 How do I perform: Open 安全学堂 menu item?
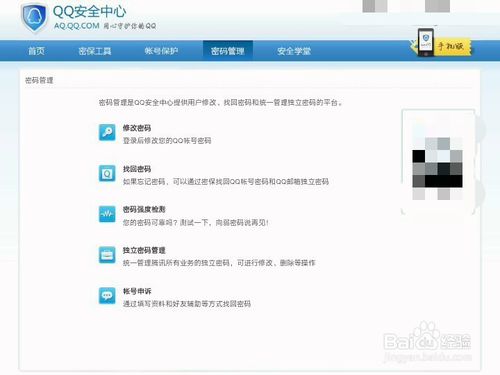tap(294, 51)
